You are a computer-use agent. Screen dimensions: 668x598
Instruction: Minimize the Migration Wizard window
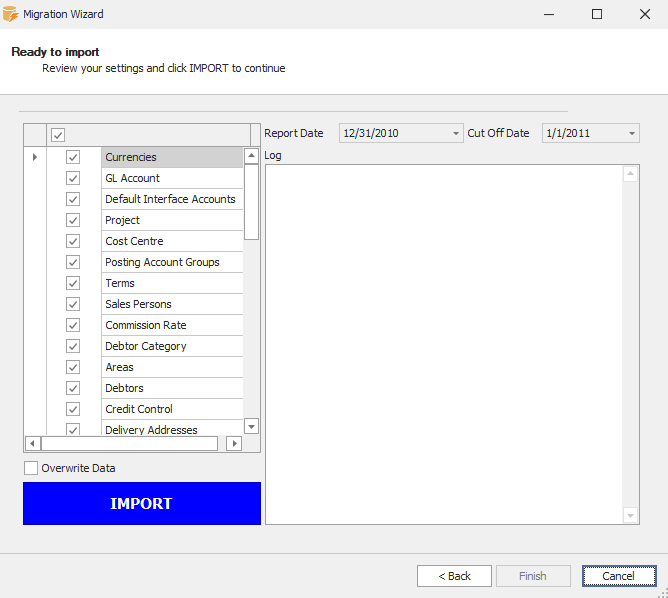pos(549,14)
